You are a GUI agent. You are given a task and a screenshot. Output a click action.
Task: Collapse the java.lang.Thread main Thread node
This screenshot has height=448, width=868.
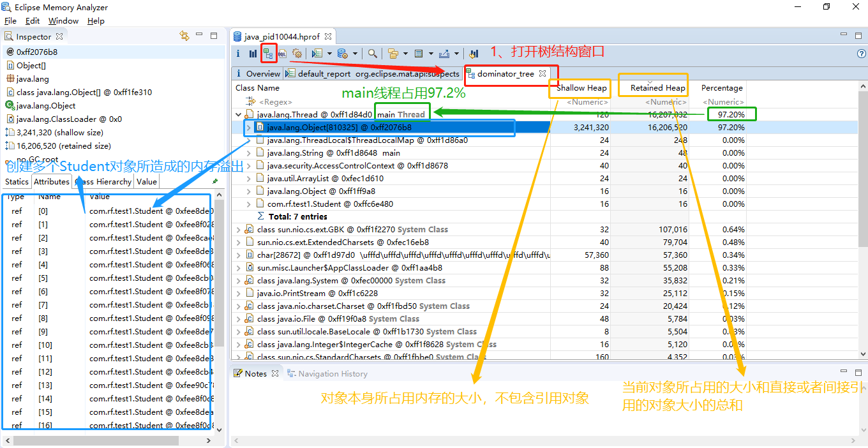click(239, 115)
